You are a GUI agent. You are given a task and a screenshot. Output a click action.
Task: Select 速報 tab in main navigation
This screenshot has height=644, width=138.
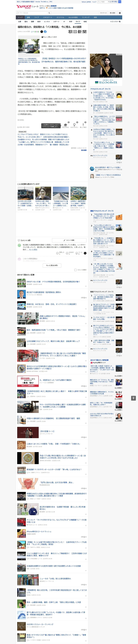click(28, 17)
